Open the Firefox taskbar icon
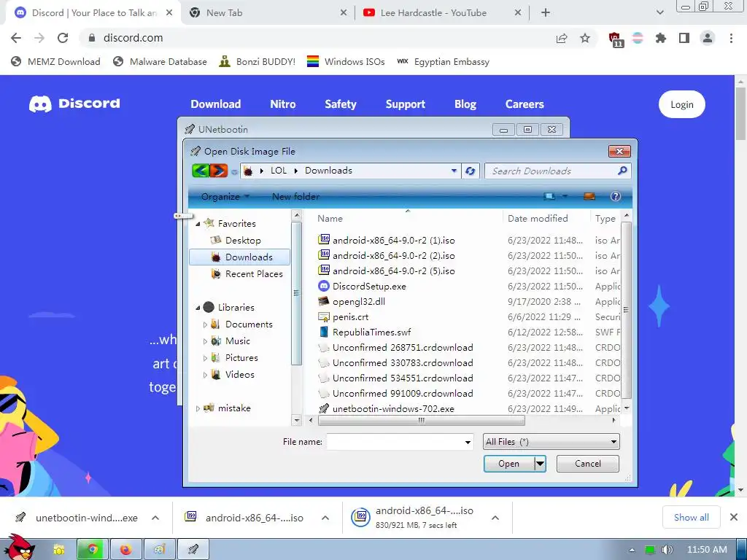747x560 pixels. coord(126,550)
